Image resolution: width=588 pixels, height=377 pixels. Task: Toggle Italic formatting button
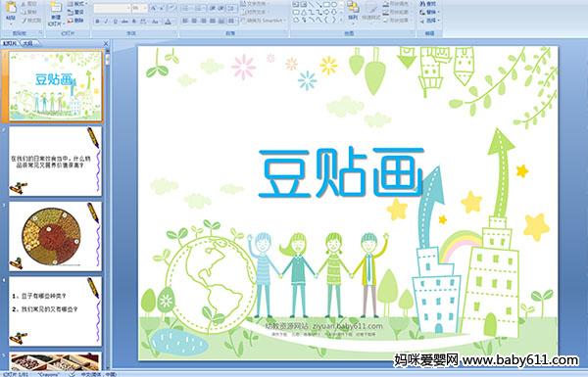click(106, 22)
